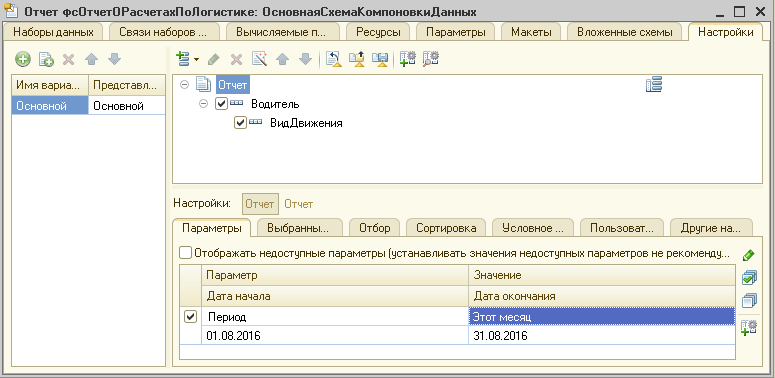Move the variant down in the list
Screen dimensions: 775x378
tap(114, 59)
